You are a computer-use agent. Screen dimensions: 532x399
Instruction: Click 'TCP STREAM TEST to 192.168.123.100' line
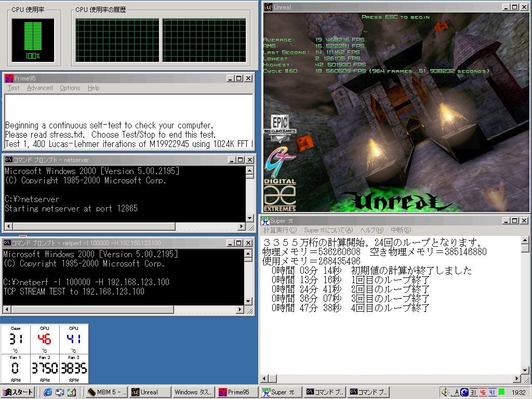[x=74, y=291]
